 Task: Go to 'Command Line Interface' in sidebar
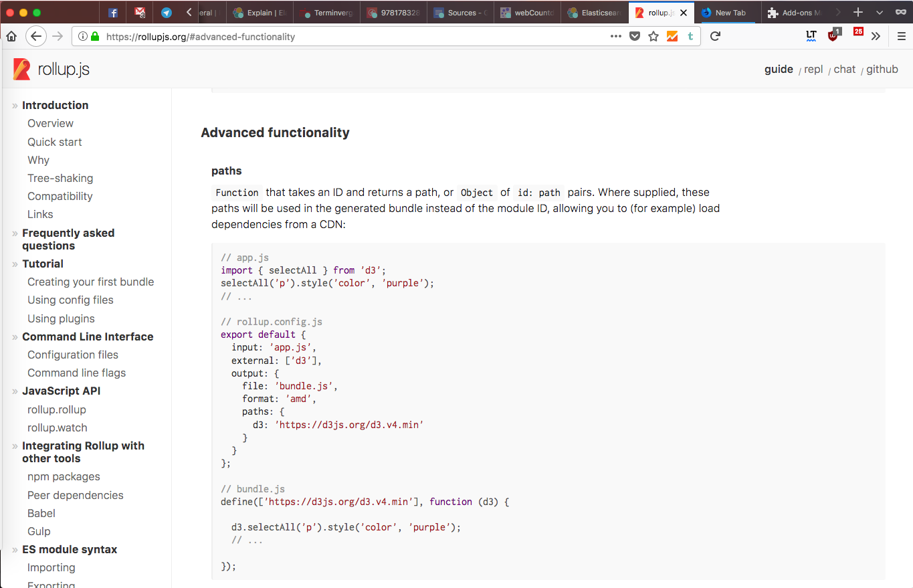tap(88, 336)
